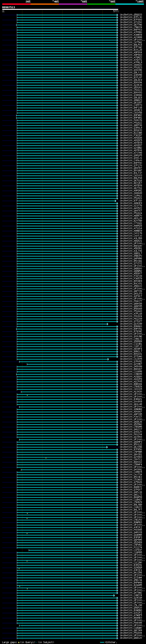Open hit UniRef100_Q677H6
This screenshot has width=146, height=644.
131,25
